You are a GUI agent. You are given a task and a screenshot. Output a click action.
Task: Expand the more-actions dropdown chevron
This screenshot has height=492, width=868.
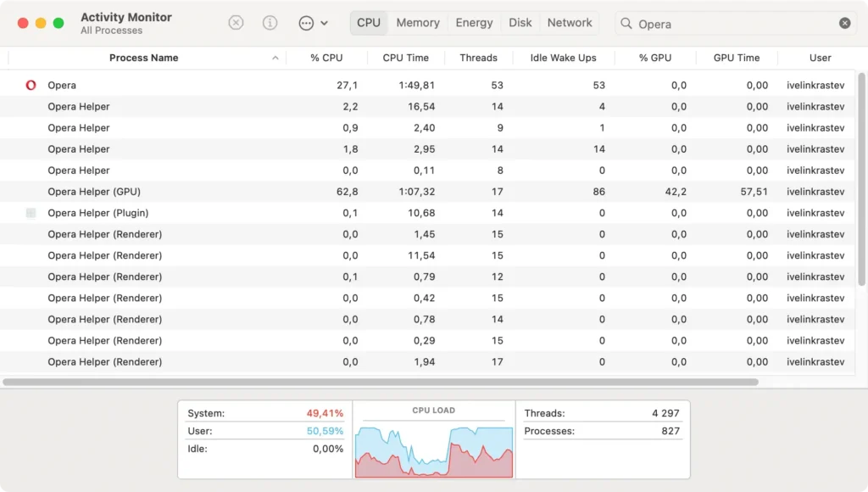click(x=325, y=23)
